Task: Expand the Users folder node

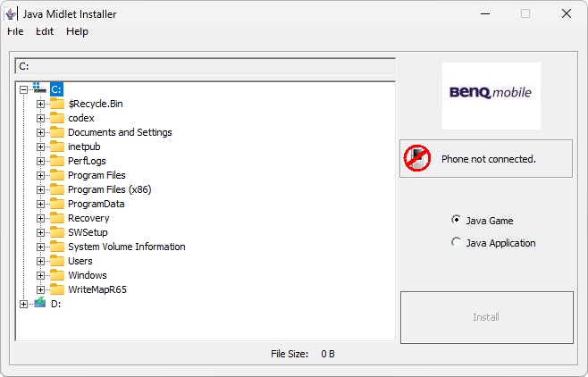Action: 40,261
